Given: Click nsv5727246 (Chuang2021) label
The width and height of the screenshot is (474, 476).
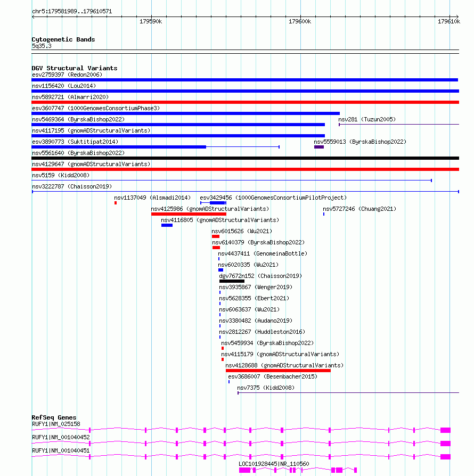Looking at the screenshot, I should [x=359, y=209].
